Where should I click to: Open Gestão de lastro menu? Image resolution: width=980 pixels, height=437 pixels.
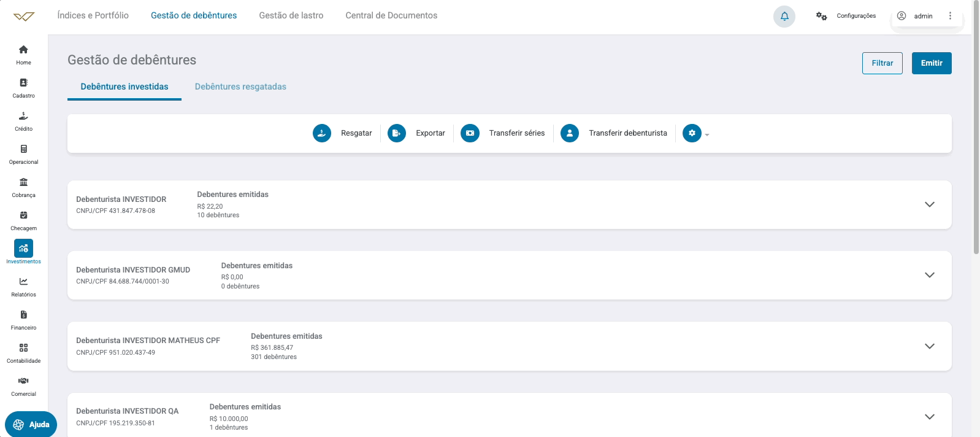coord(291,15)
